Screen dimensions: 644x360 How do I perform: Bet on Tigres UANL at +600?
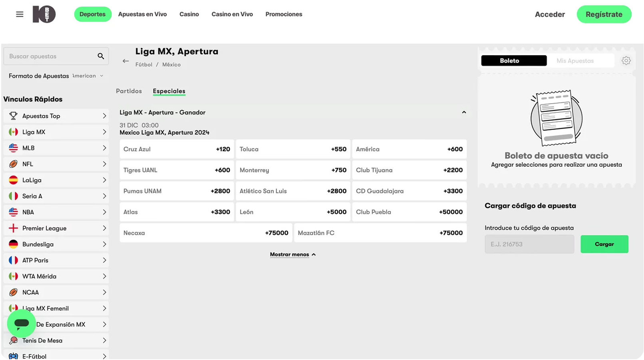[x=177, y=170]
